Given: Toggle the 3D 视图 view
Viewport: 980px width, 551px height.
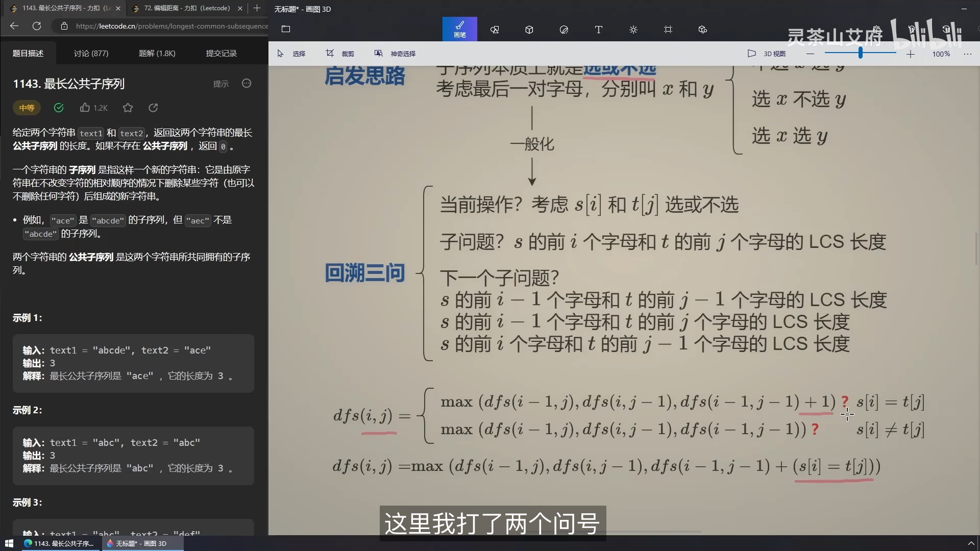Looking at the screenshot, I should [x=767, y=54].
